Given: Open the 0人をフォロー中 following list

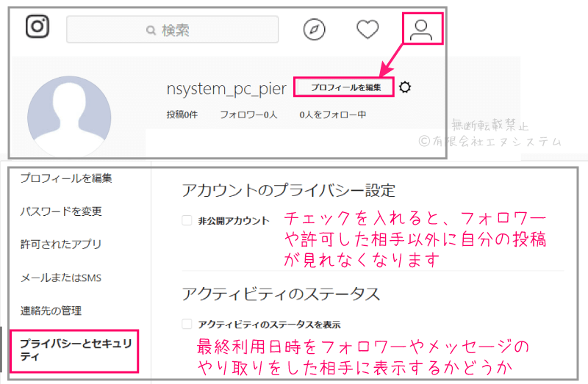Looking at the screenshot, I should click(333, 115).
